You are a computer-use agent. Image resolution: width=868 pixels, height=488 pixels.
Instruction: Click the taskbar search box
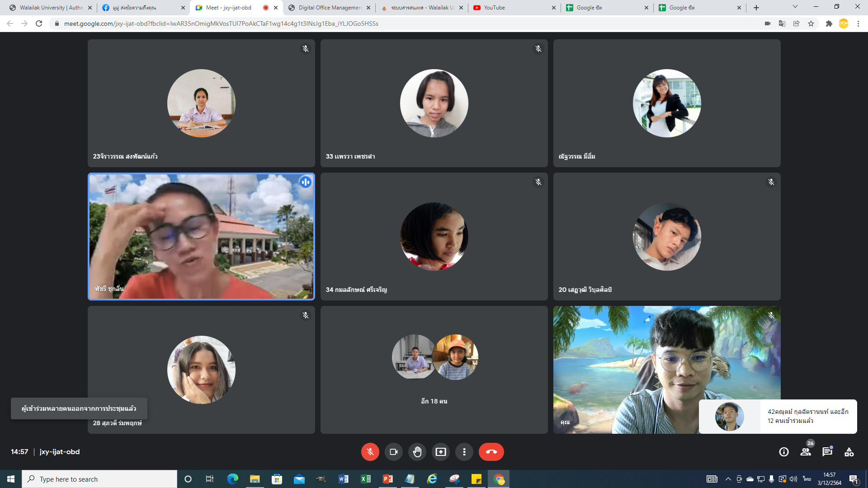(x=99, y=479)
